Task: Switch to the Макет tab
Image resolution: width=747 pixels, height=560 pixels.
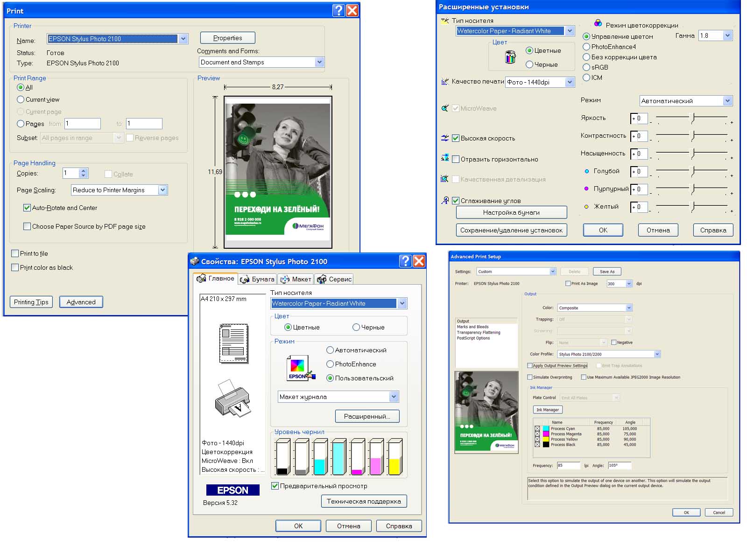Action: (x=296, y=279)
